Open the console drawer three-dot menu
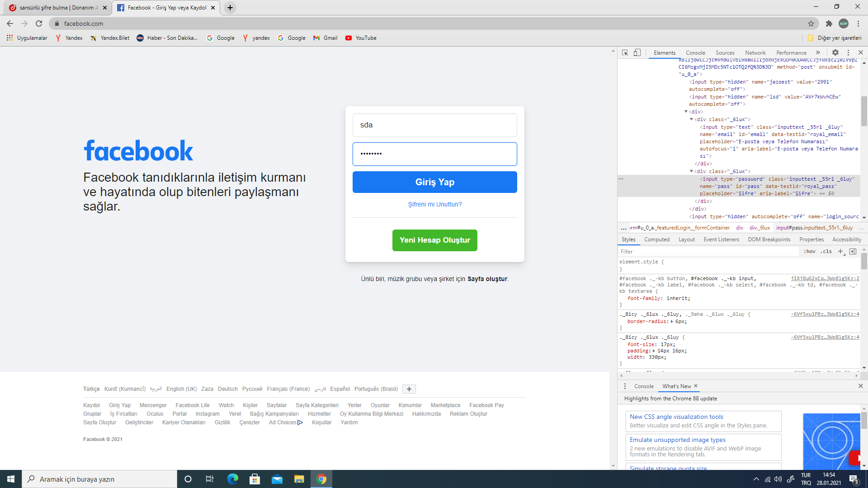This screenshot has width=868, height=488. click(625, 386)
